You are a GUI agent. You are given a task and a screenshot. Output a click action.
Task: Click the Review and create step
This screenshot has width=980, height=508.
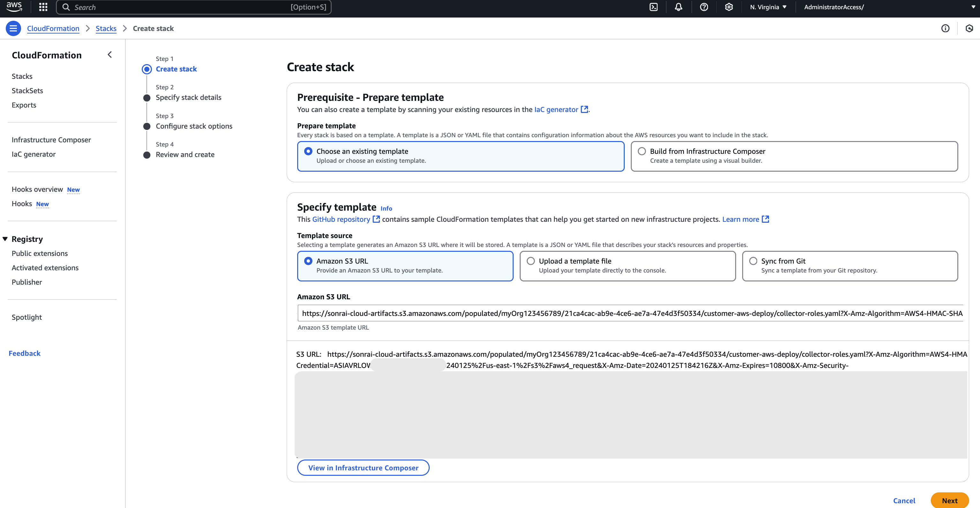pyautogui.click(x=185, y=155)
